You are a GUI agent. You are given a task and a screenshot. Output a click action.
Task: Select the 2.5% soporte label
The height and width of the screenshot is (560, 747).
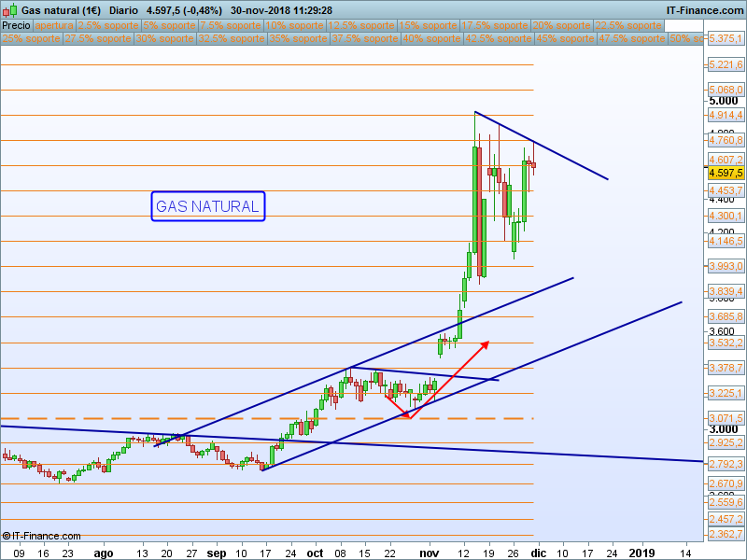point(108,26)
